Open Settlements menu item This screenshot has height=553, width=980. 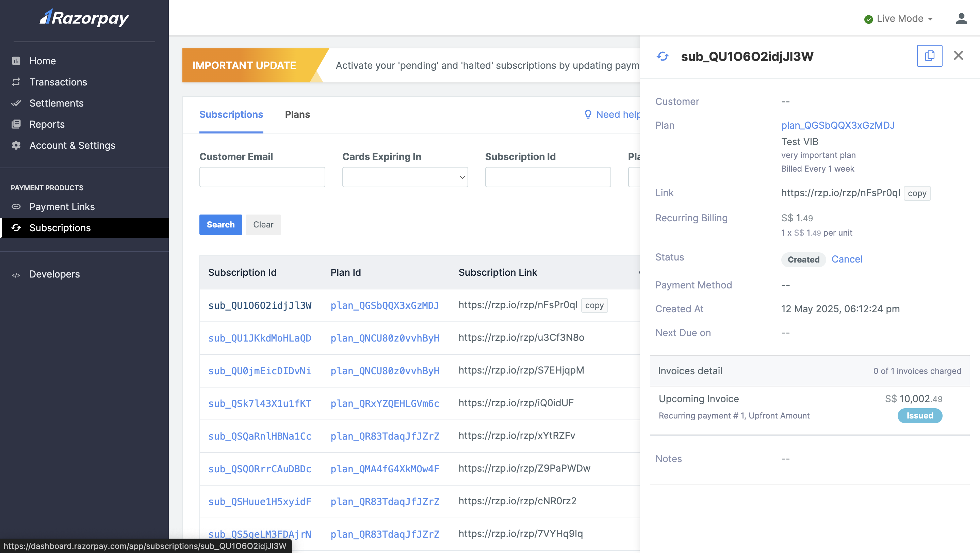56,103
